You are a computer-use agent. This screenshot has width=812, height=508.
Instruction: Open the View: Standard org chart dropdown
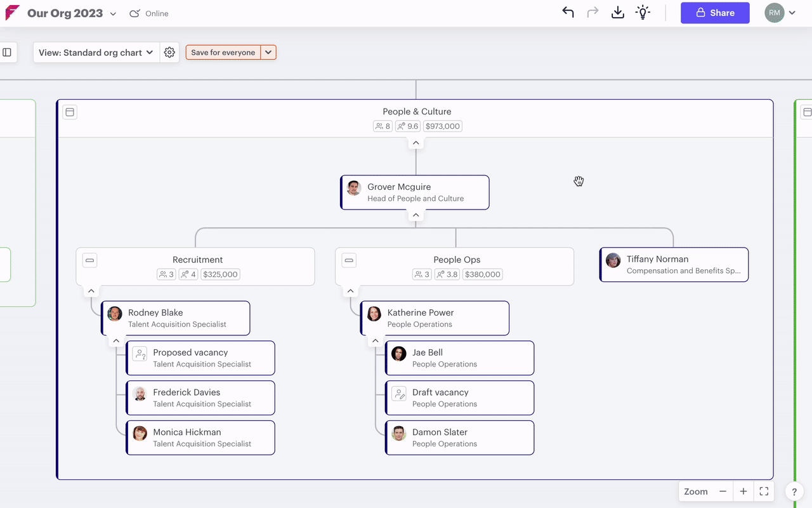coord(96,53)
